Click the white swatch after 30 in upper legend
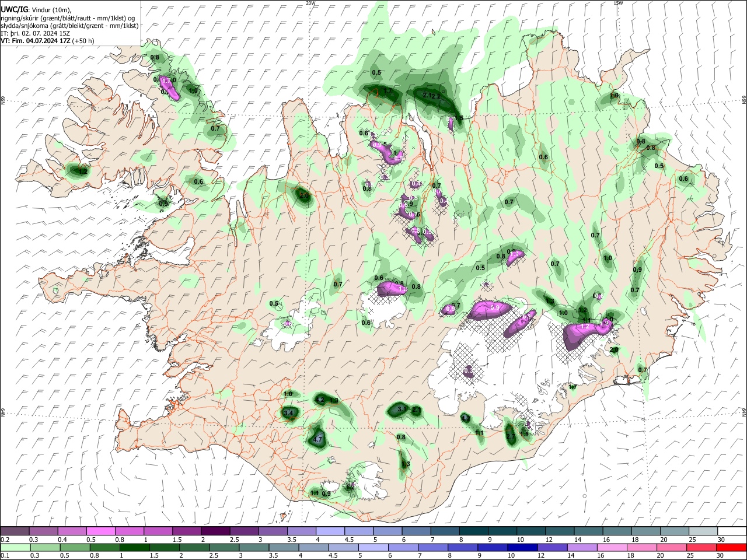 coord(731,531)
